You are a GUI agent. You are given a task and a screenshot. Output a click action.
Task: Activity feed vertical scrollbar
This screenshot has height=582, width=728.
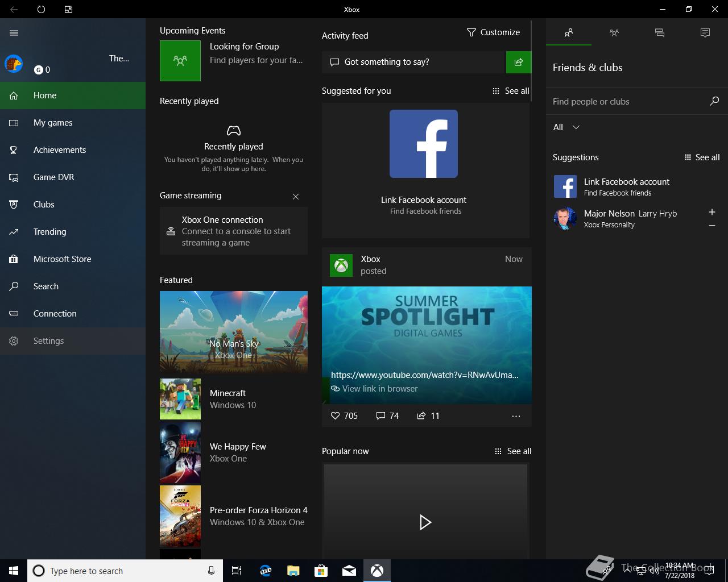(531, 61)
